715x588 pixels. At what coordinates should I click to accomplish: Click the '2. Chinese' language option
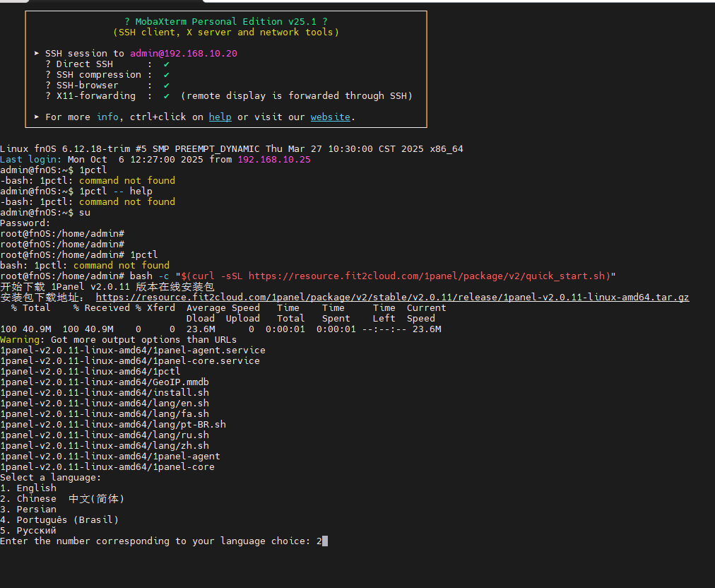coord(62,499)
